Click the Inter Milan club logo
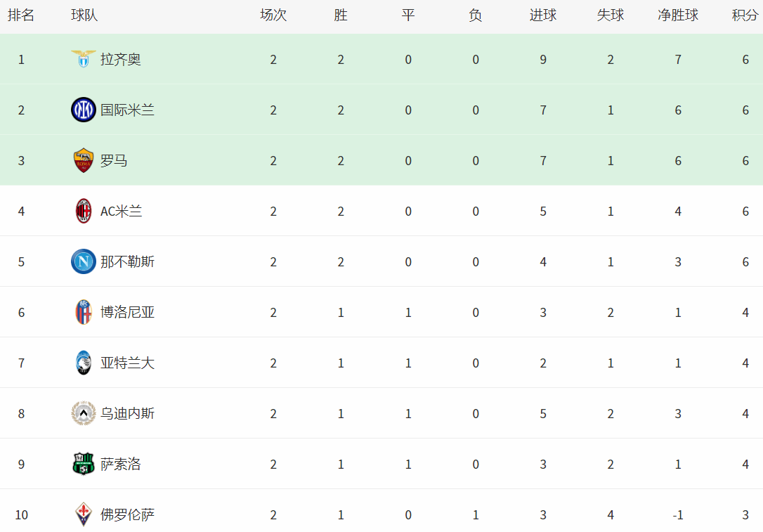Viewport: 763px width, 532px height. click(x=83, y=110)
